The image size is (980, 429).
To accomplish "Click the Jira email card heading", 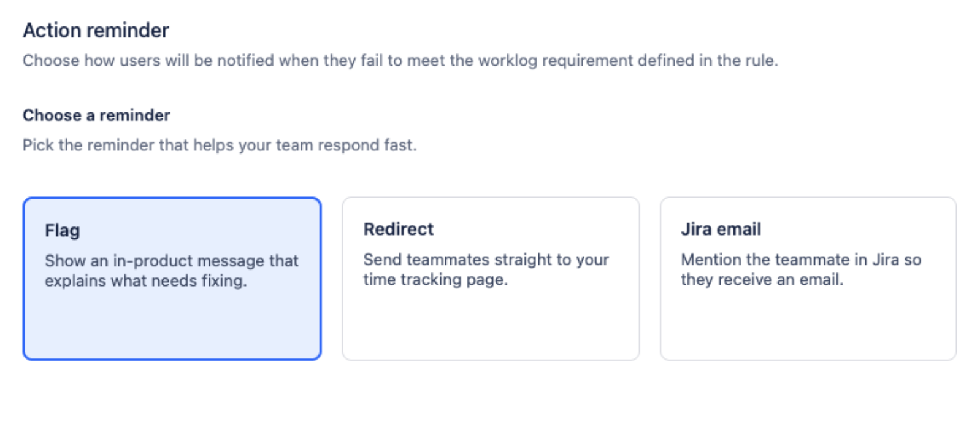I will (720, 230).
